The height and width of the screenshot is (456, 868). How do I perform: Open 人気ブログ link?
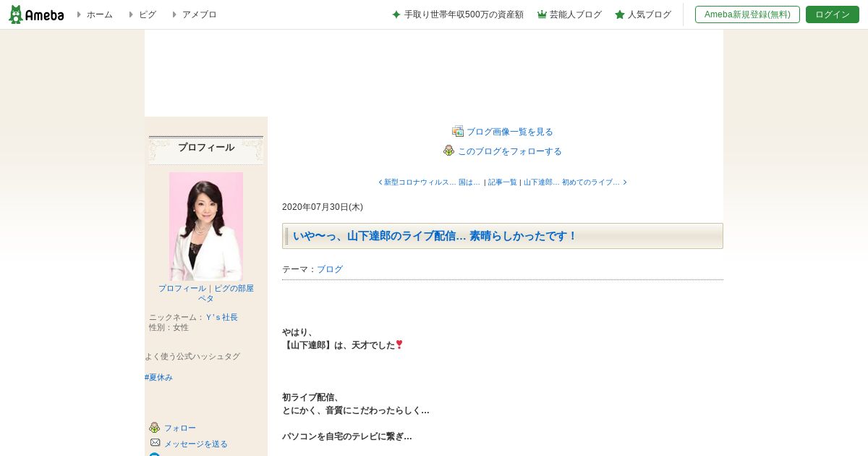[x=649, y=14]
